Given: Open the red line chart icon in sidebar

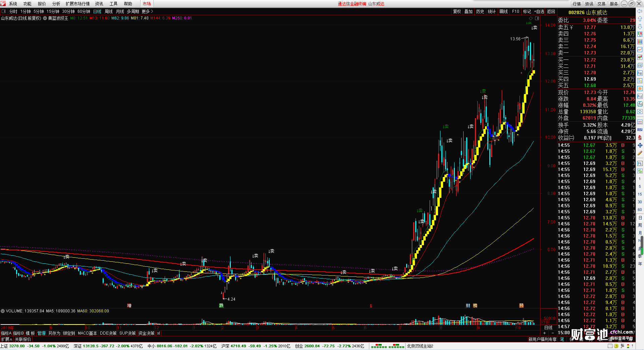Looking at the screenshot, I should [x=640, y=50].
